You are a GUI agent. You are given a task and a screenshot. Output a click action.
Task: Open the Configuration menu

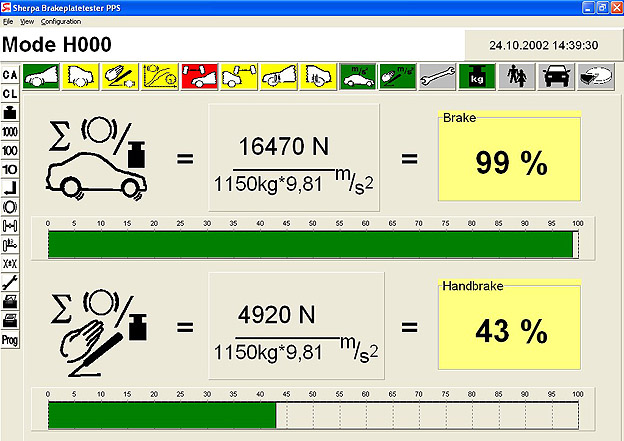click(x=61, y=21)
